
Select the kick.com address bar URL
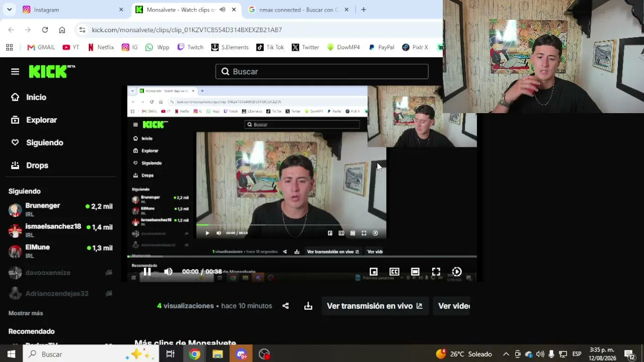click(x=187, y=30)
